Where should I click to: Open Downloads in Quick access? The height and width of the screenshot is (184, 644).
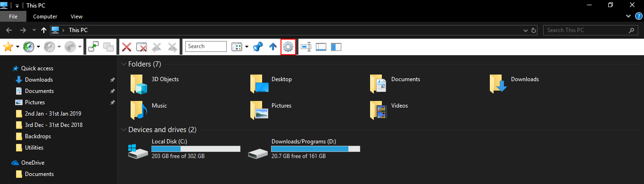pos(39,80)
